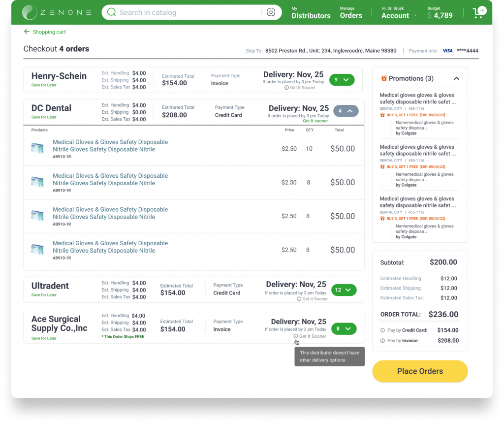Viewport: 504px width, 424px height.
Task: Go to Manage Orders
Action: tap(351, 13)
